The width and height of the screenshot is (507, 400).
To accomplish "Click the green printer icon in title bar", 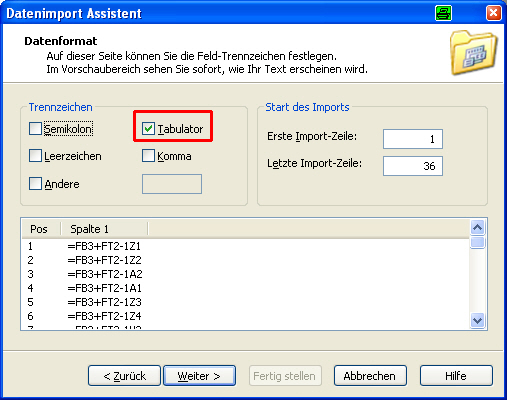I will click(443, 13).
